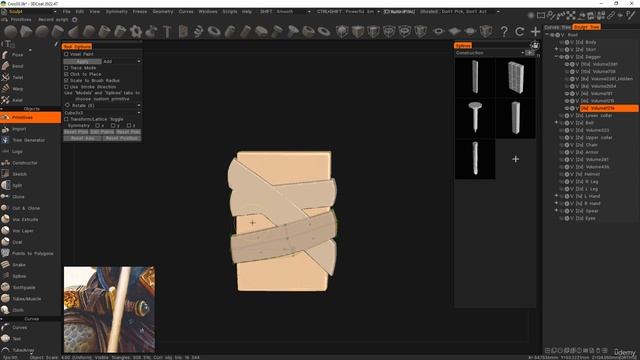Expand the Spear tree node
Viewport: 640px width, 360px height.
tap(556, 211)
